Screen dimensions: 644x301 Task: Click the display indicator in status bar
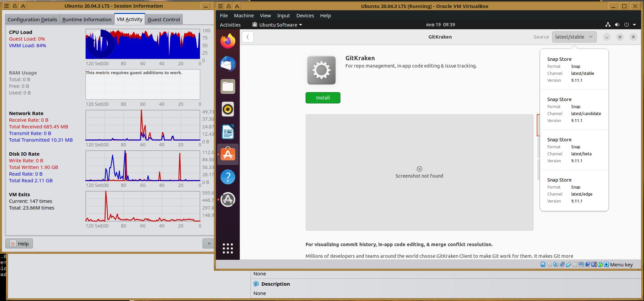(x=581, y=264)
